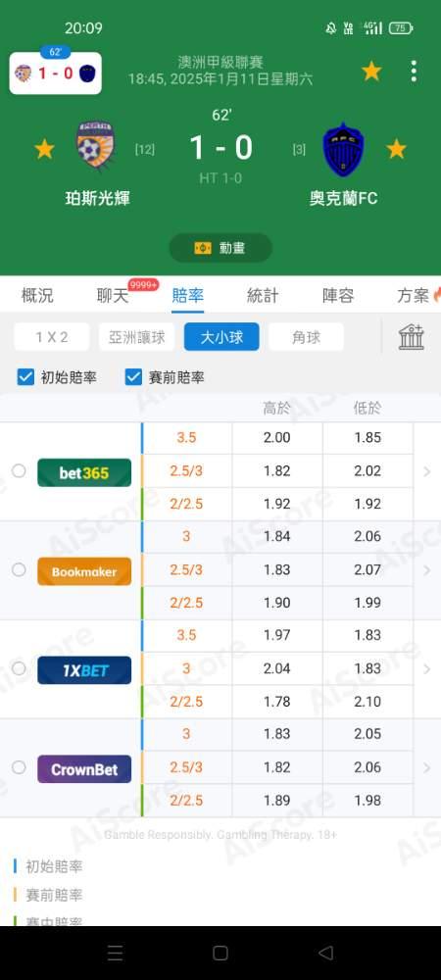This screenshot has height=980, width=441.
Task: Favorite 奧克蘭FC using the right star
Action: 396,149
